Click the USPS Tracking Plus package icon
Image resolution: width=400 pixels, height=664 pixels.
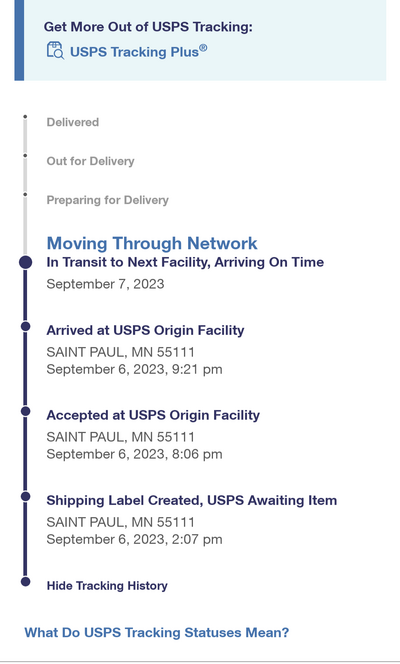click(x=55, y=50)
